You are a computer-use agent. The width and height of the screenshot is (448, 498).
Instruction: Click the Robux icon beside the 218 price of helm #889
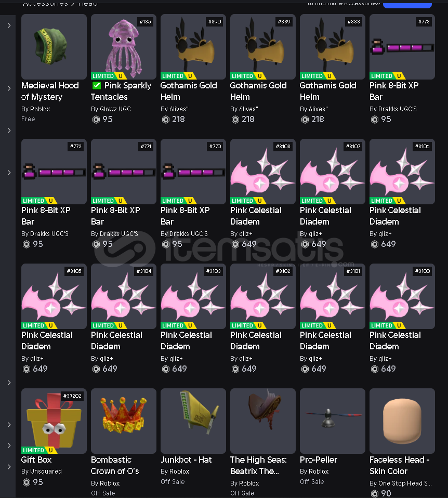click(235, 120)
